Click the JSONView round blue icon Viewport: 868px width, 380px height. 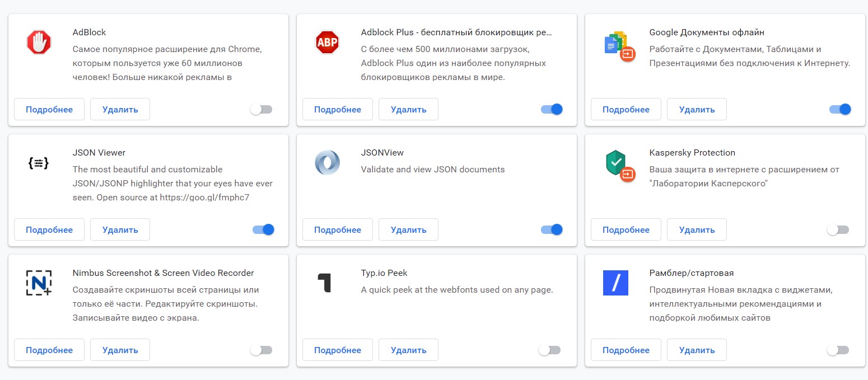pos(327,163)
